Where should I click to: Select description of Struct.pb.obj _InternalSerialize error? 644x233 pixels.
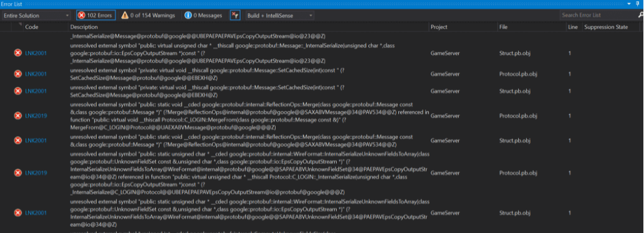(233, 54)
